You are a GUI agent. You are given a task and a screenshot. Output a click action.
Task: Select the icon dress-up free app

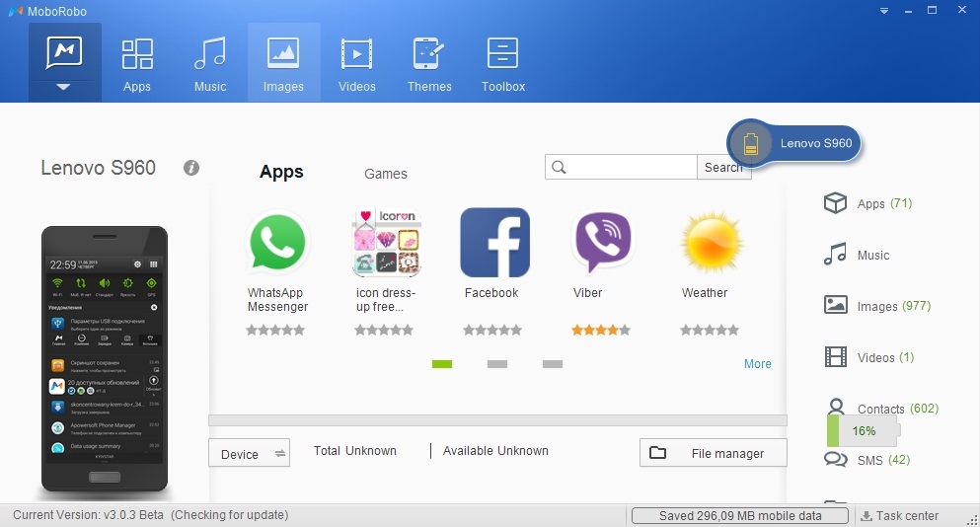(x=386, y=243)
